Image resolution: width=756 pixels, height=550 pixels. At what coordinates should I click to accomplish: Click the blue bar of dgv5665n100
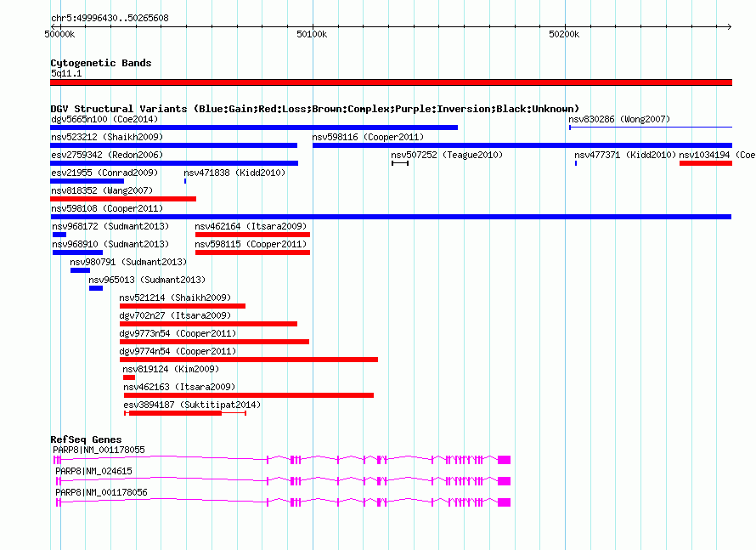(254, 128)
